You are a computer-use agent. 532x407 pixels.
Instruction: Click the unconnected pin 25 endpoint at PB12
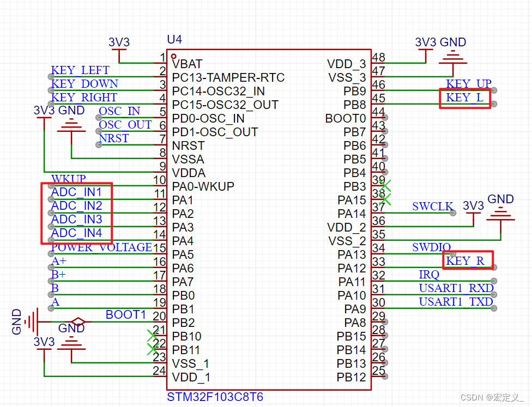coord(385,376)
